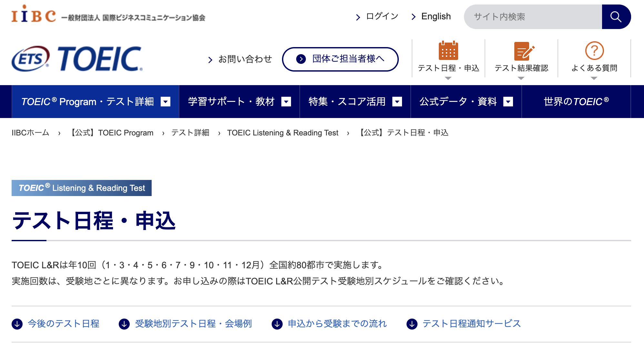Image resolution: width=644 pixels, height=356 pixels.
Task: Click the 団体ご担当者様へ button
Action: (x=340, y=59)
